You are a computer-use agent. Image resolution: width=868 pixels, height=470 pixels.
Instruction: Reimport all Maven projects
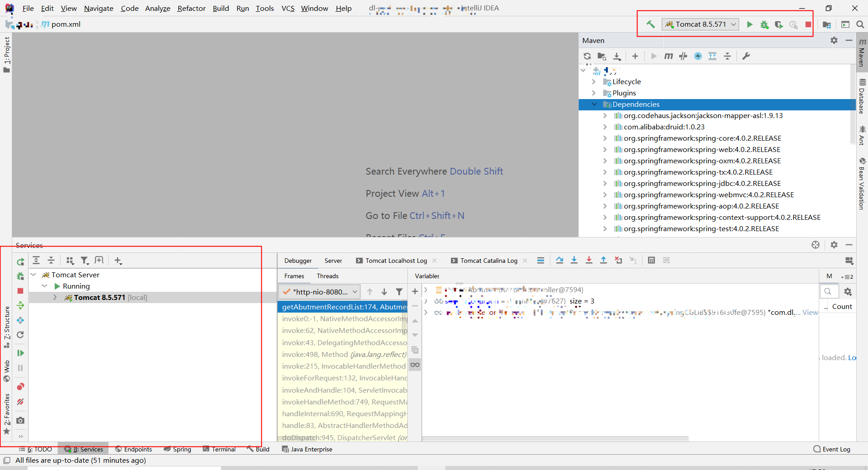click(587, 56)
